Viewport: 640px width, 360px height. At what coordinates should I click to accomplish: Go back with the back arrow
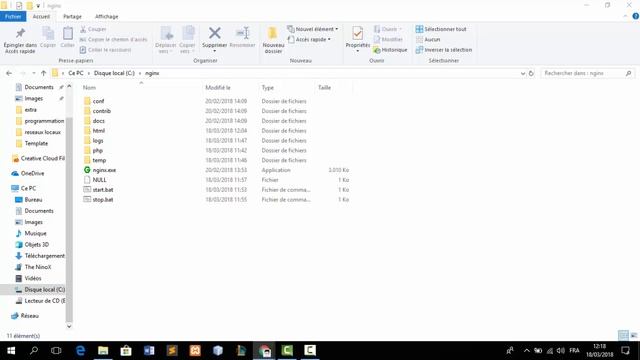[9, 73]
